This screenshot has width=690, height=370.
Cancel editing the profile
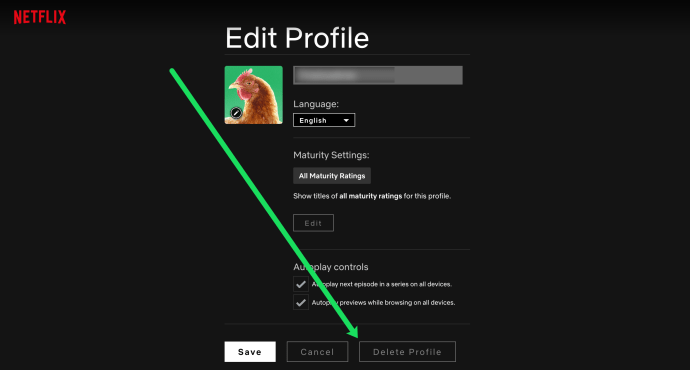317,352
